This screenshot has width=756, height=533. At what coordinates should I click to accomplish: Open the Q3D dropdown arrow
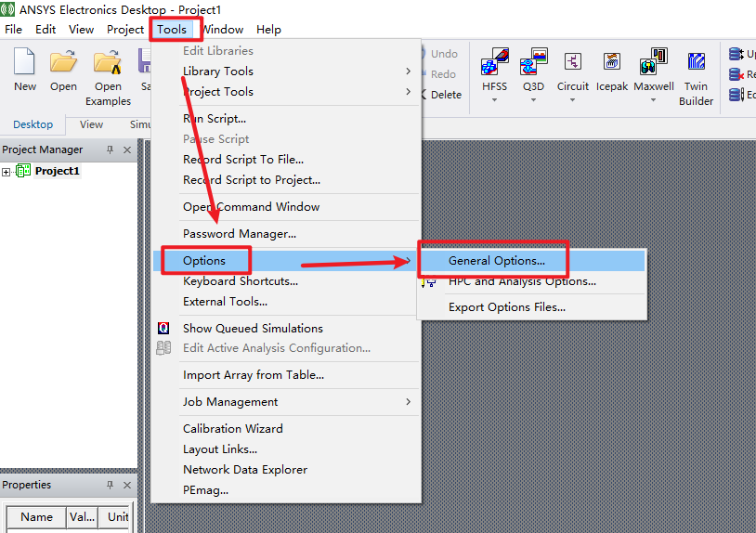[533, 100]
